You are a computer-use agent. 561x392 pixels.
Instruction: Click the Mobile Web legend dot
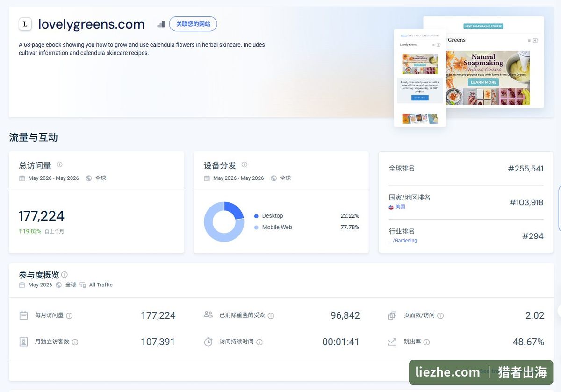256,228
